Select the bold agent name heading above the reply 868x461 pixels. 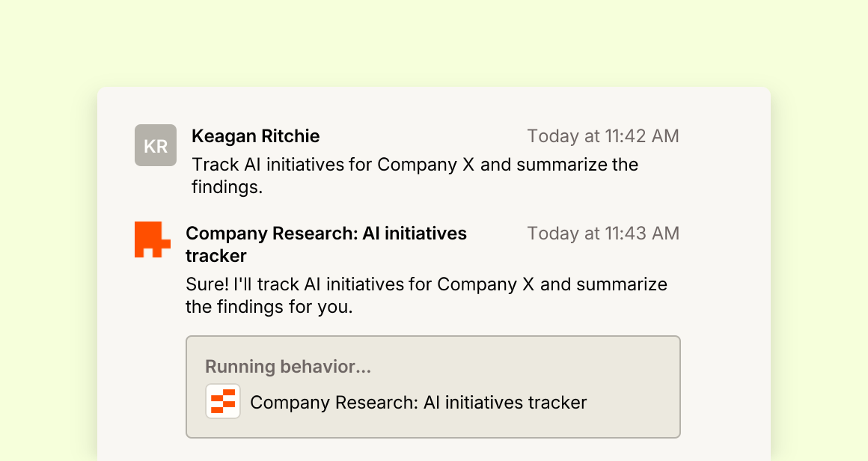pyautogui.click(x=326, y=245)
